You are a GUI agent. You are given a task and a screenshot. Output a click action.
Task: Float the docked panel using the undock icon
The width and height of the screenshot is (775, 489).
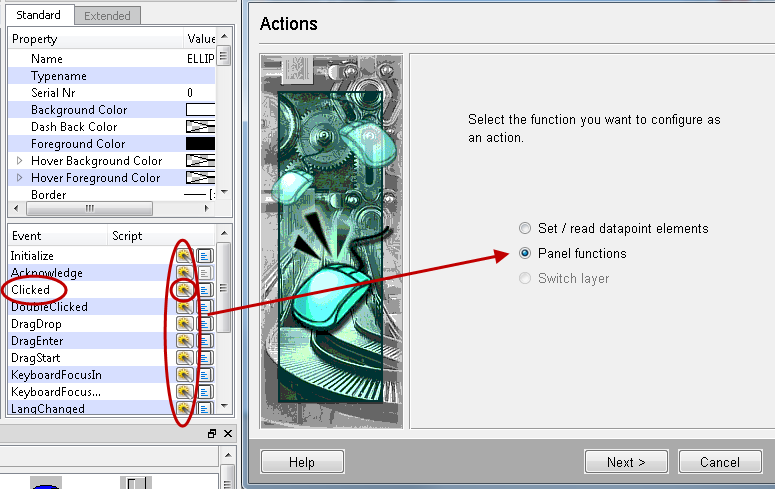tap(212, 434)
